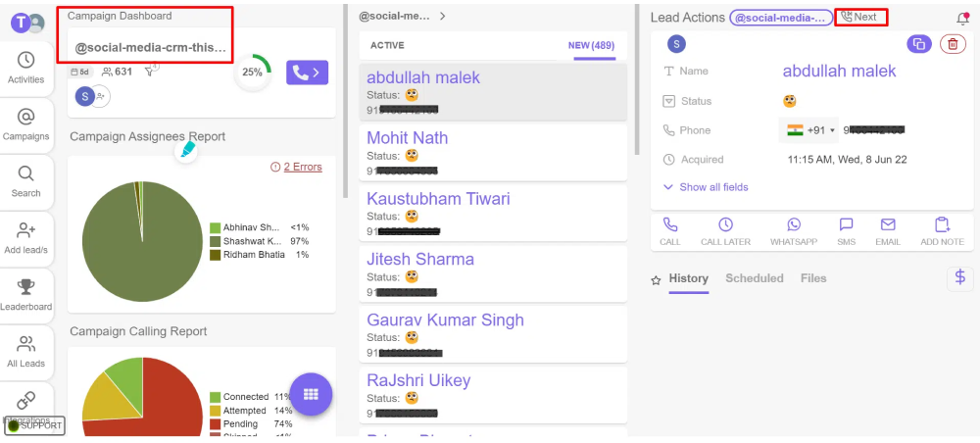
Task: Click Attempted legend yellow swatch
Action: [215, 411]
